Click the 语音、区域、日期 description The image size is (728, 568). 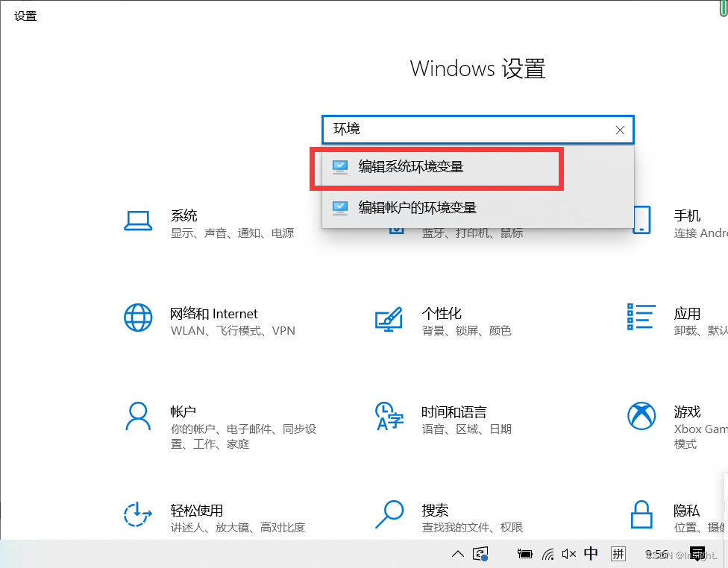click(467, 429)
